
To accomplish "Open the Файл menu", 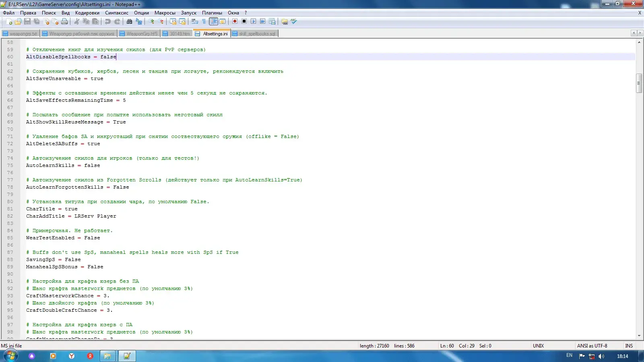I will click(x=9, y=13).
